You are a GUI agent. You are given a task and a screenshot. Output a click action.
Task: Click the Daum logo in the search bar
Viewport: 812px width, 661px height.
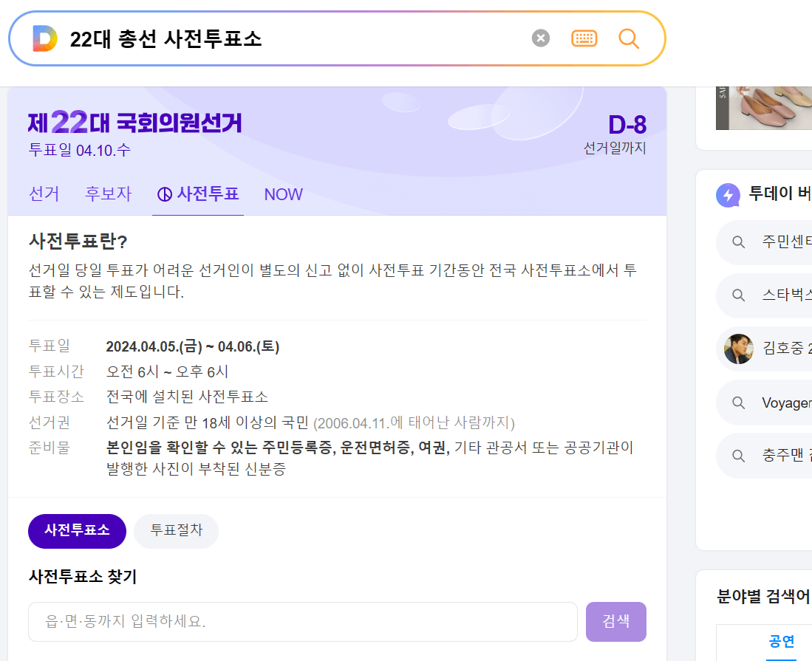44,38
